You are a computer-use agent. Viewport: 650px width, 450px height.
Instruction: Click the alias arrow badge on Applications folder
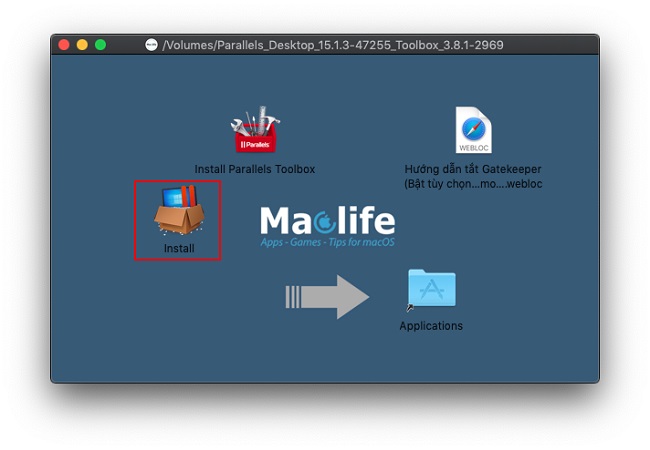click(x=411, y=307)
